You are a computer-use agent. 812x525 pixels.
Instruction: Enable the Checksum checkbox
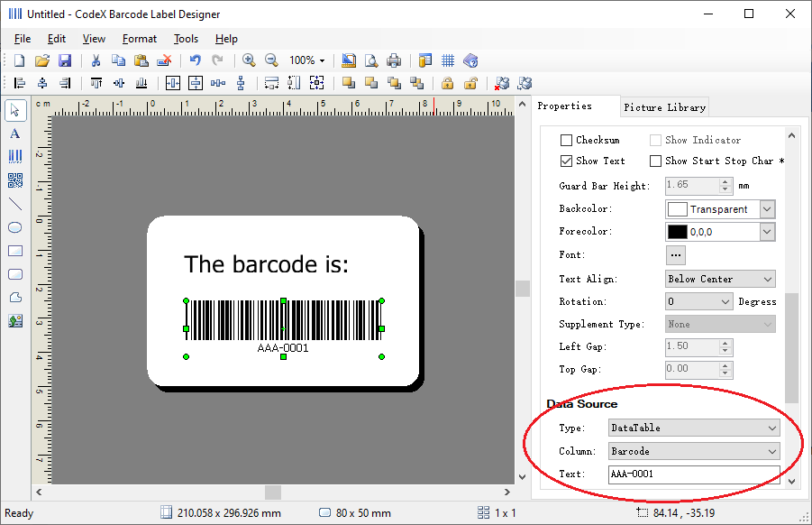(x=567, y=140)
